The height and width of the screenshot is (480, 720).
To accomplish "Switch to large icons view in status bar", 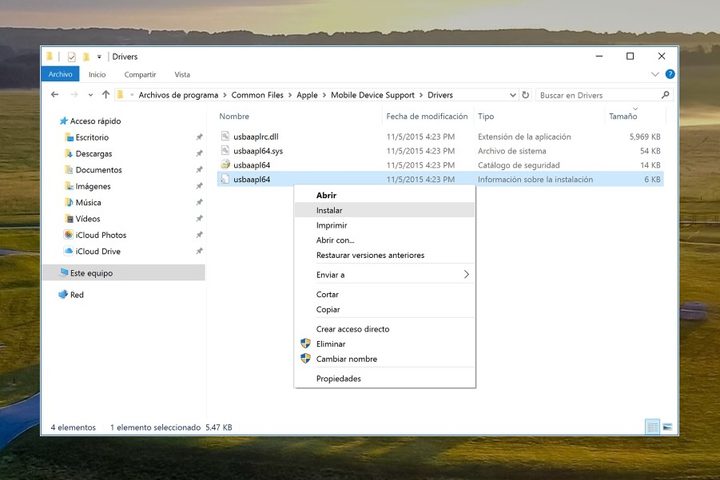I will [667, 427].
